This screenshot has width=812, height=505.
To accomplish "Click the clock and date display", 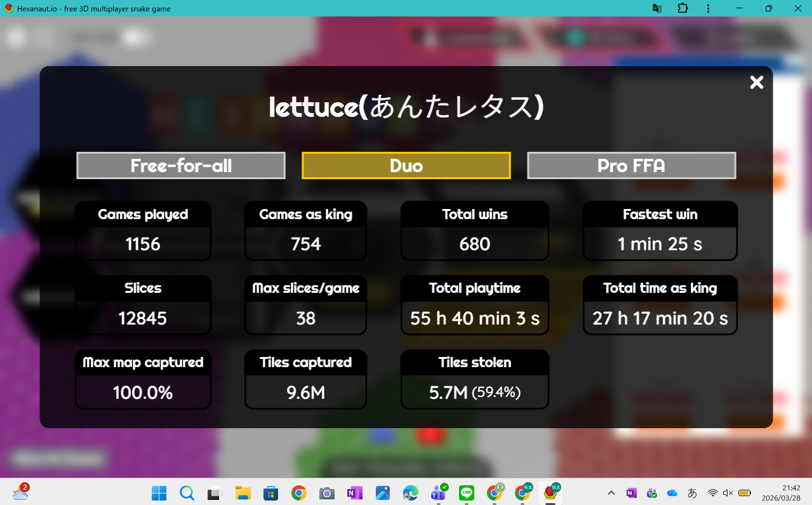I will pyautogui.click(x=781, y=493).
